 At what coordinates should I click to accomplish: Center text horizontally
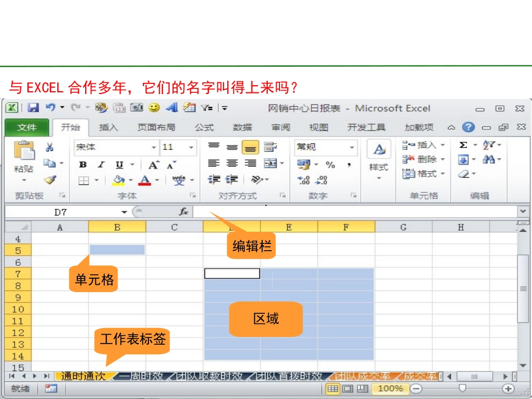point(232,163)
